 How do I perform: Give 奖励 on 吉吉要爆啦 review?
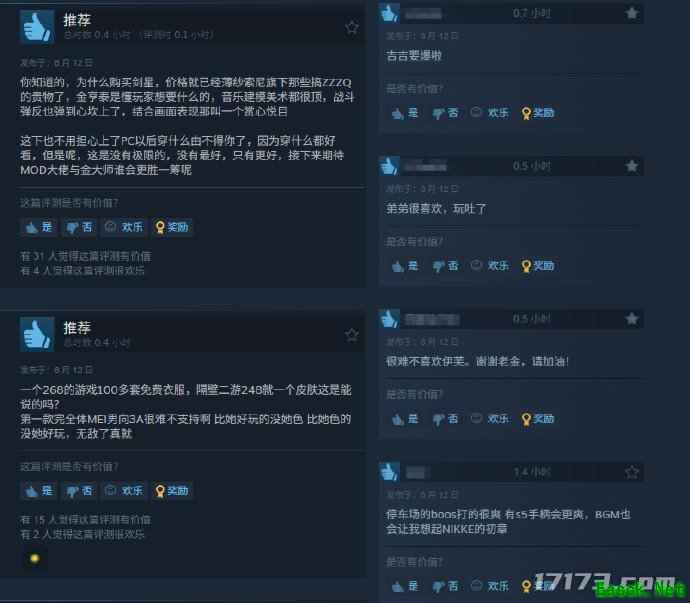click(538, 114)
